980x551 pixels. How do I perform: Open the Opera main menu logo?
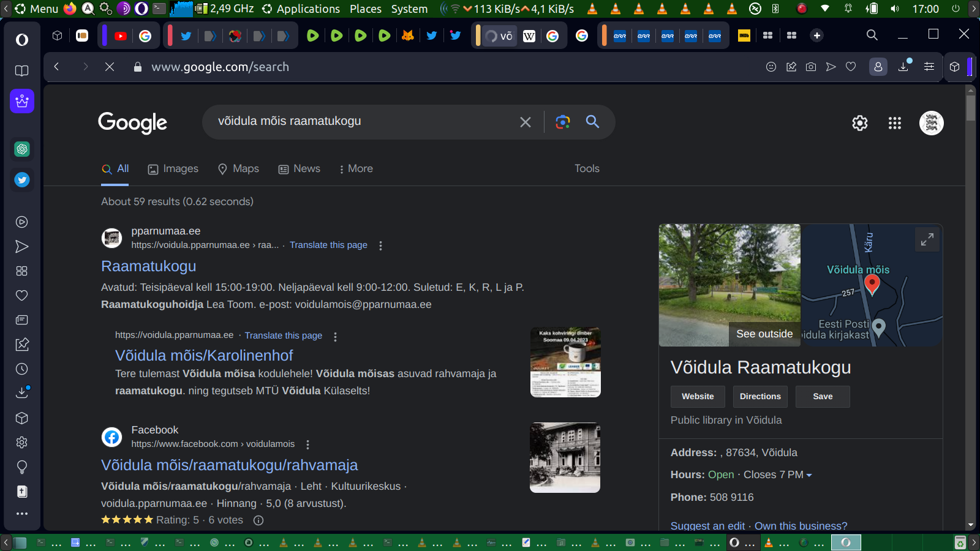click(x=22, y=40)
